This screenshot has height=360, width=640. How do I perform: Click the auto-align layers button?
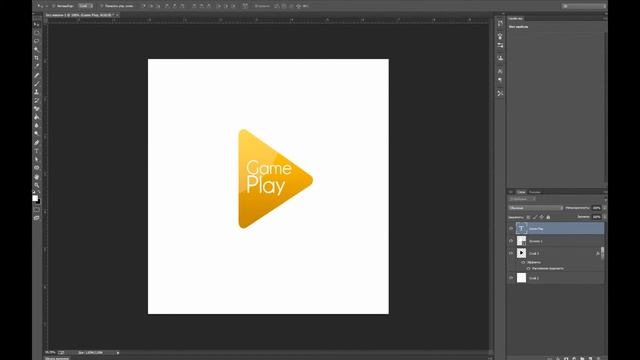tap(245, 6)
